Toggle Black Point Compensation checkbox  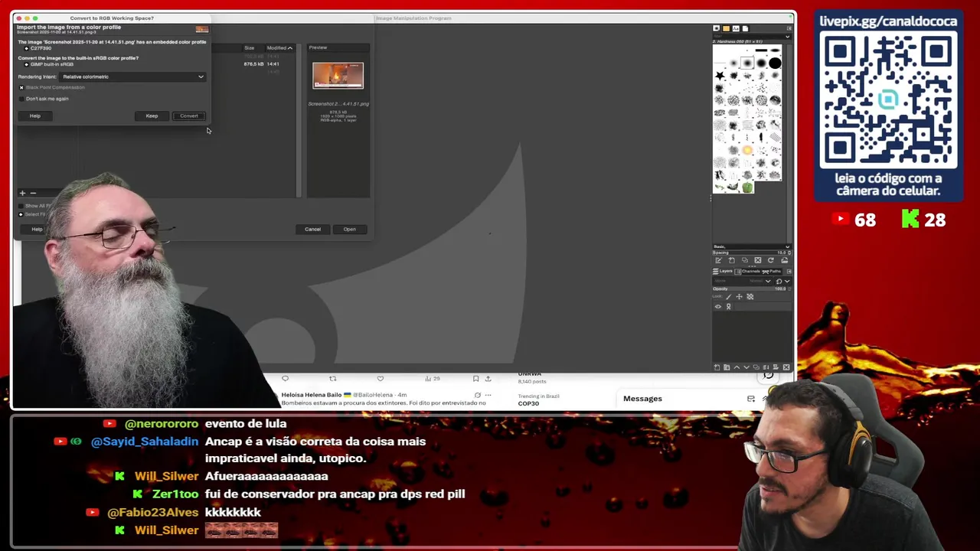(x=21, y=87)
